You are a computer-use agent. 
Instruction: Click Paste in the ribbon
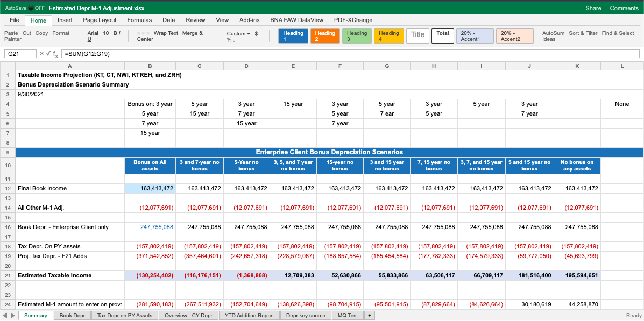[x=11, y=33]
